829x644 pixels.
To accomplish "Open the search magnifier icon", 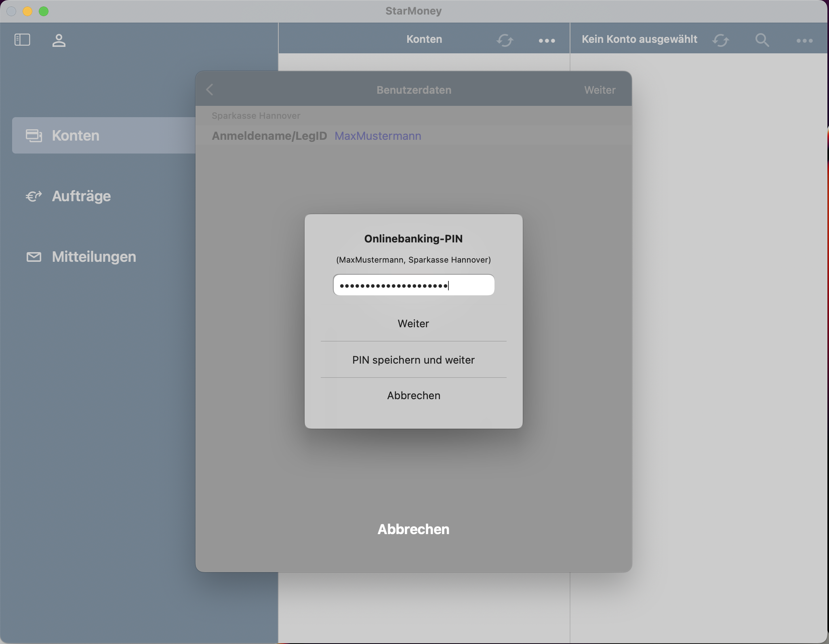I will point(762,40).
